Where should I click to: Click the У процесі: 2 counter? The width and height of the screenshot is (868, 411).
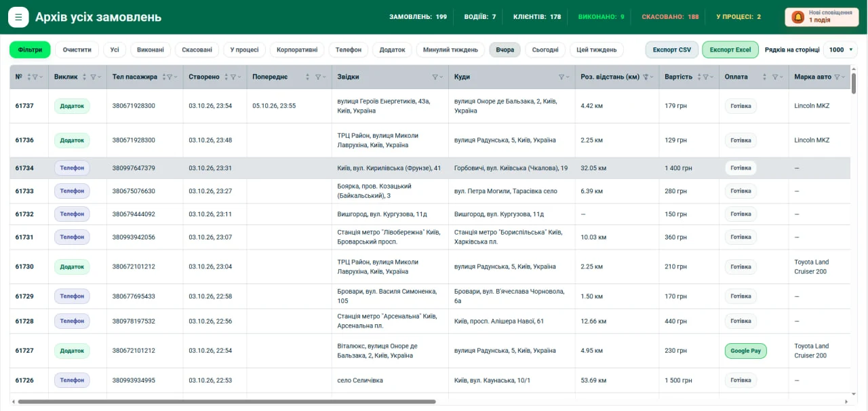(738, 17)
